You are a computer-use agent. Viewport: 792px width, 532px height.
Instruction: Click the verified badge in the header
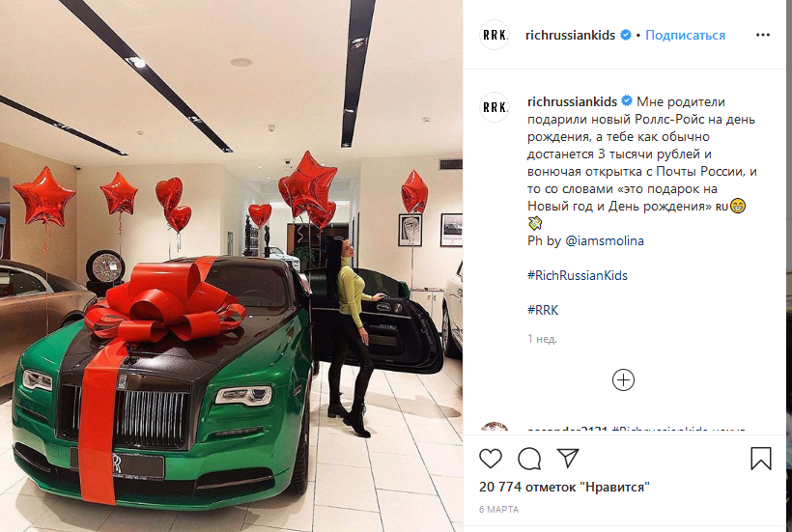pos(625,35)
